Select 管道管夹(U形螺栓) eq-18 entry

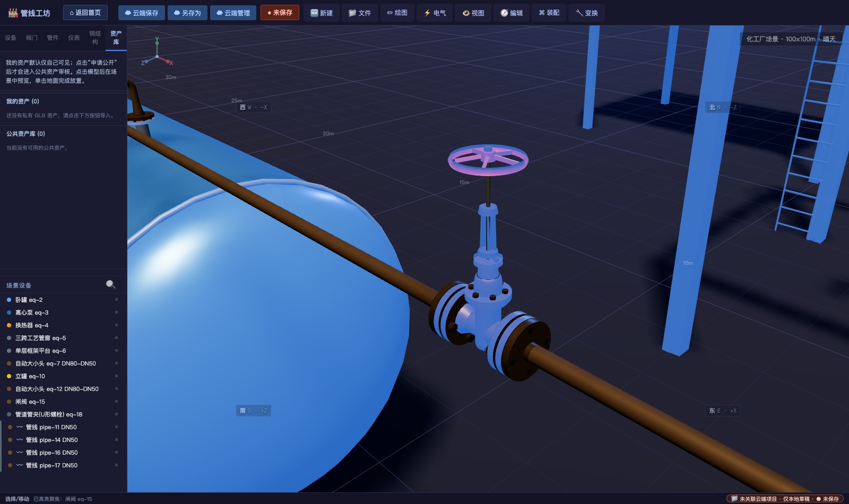tap(63, 414)
